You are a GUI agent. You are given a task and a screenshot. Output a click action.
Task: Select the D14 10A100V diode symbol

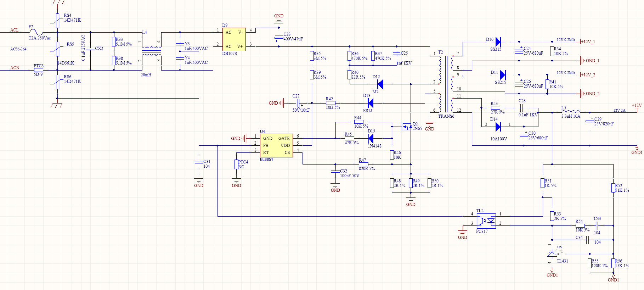pyautogui.click(x=498, y=127)
